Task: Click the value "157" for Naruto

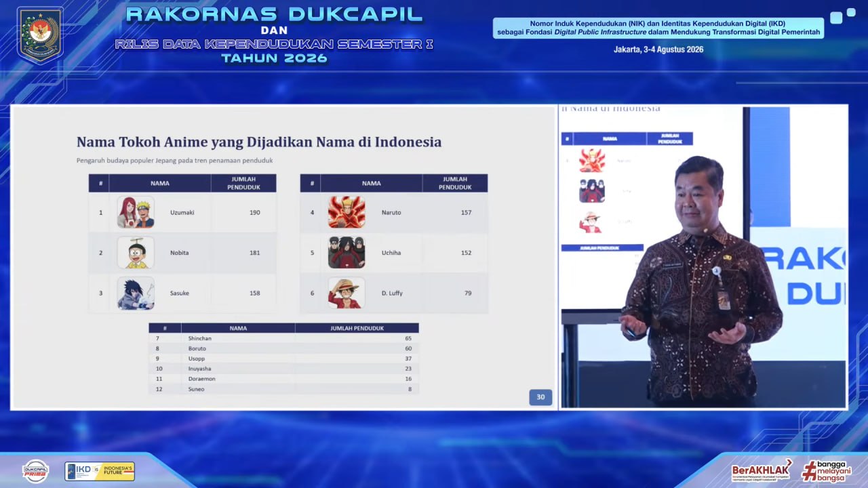Action: [x=466, y=212]
